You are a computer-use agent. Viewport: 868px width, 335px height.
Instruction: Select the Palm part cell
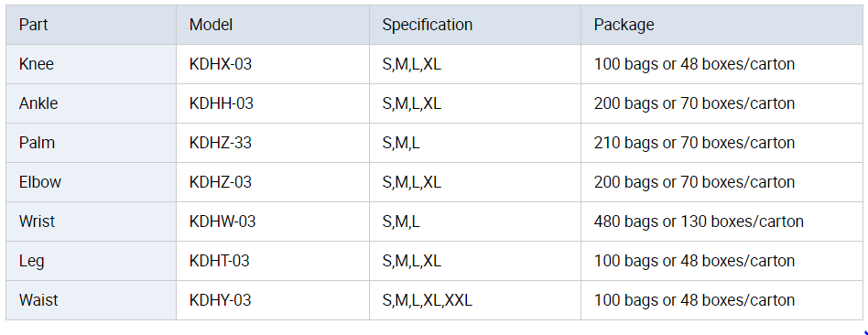coord(91,143)
